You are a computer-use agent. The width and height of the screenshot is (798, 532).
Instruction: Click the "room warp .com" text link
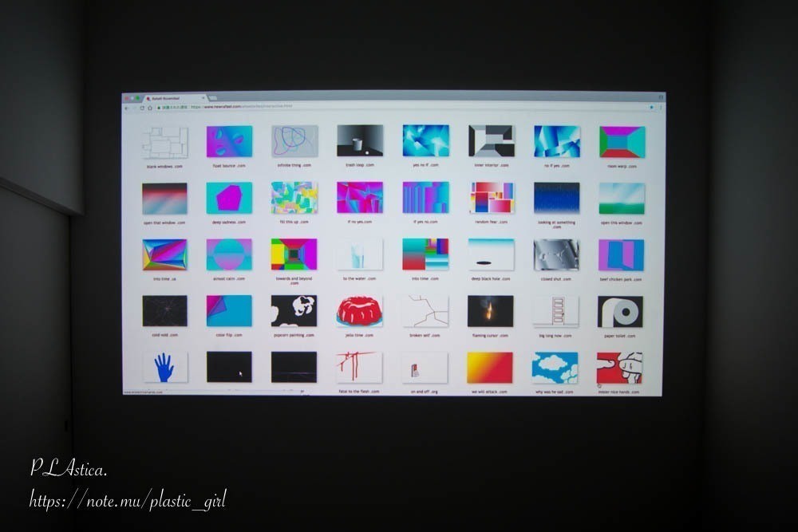pyautogui.click(x=622, y=166)
